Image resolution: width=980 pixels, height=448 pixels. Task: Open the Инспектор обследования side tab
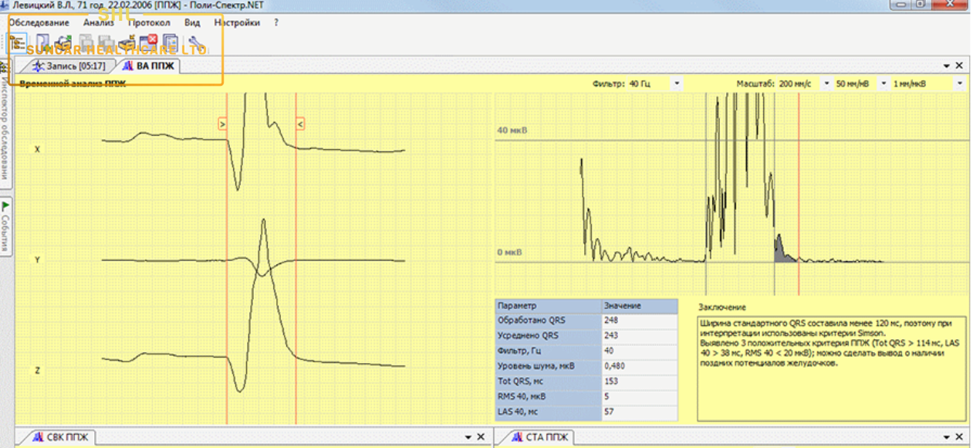point(5,124)
